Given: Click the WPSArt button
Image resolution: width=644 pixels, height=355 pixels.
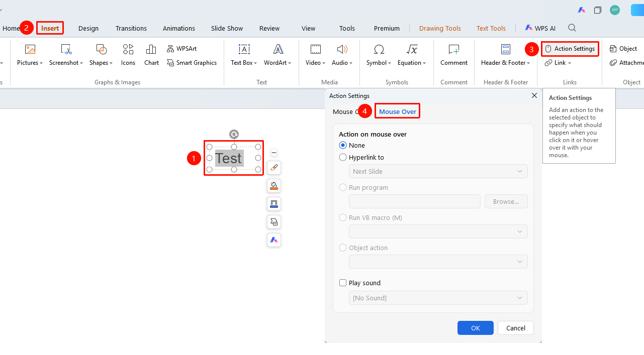Looking at the screenshot, I should (x=182, y=49).
